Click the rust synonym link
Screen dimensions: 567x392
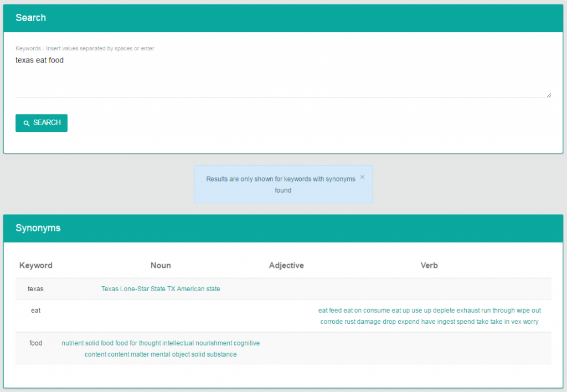click(x=350, y=322)
